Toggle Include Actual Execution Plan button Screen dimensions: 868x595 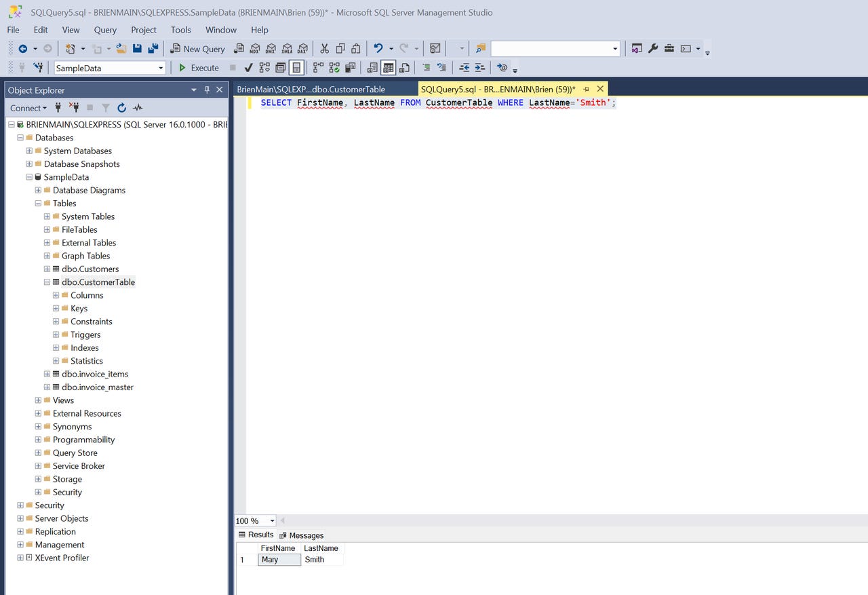pos(317,68)
